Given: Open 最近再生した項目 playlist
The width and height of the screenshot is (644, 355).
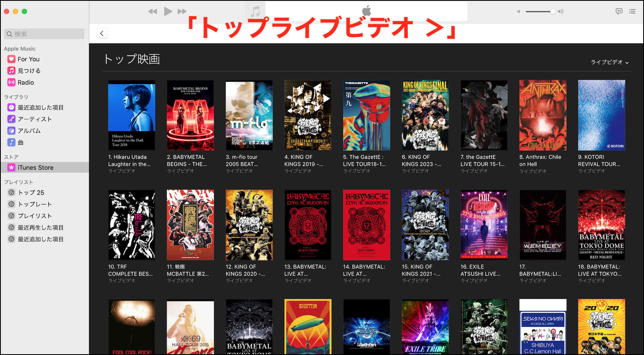Looking at the screenshot, I should [x=44, y=227].
